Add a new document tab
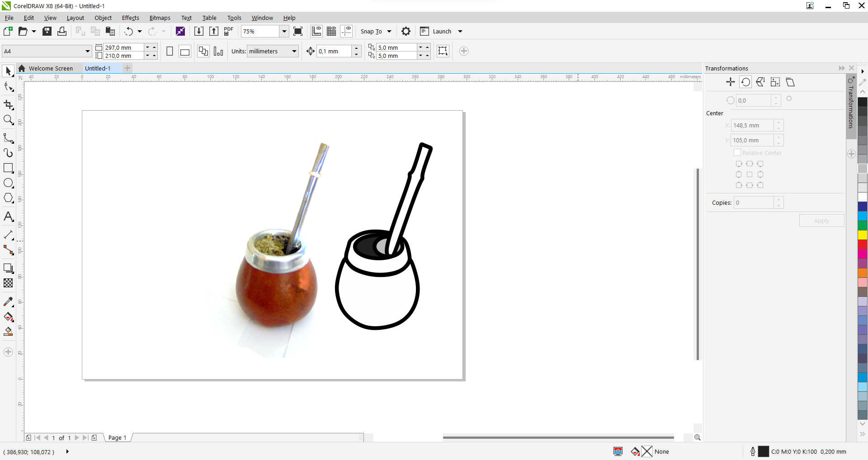 127,68
